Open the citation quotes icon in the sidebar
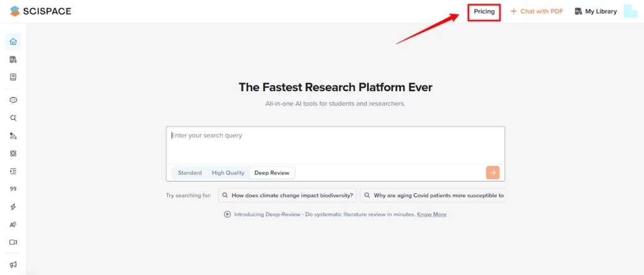Viewport: 644px width, 275px height. (x=13, y=188)
